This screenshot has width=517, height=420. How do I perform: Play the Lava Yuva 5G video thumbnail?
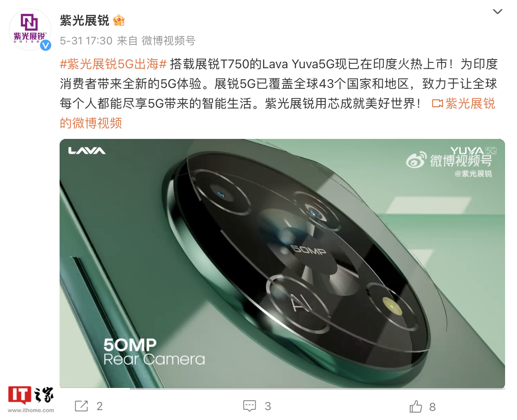(x=282, y=263)
